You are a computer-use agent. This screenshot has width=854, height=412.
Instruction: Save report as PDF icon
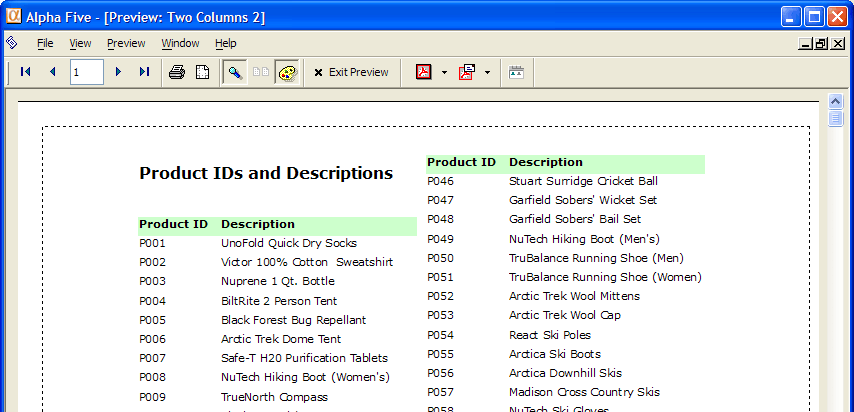[x=424, y=72]
